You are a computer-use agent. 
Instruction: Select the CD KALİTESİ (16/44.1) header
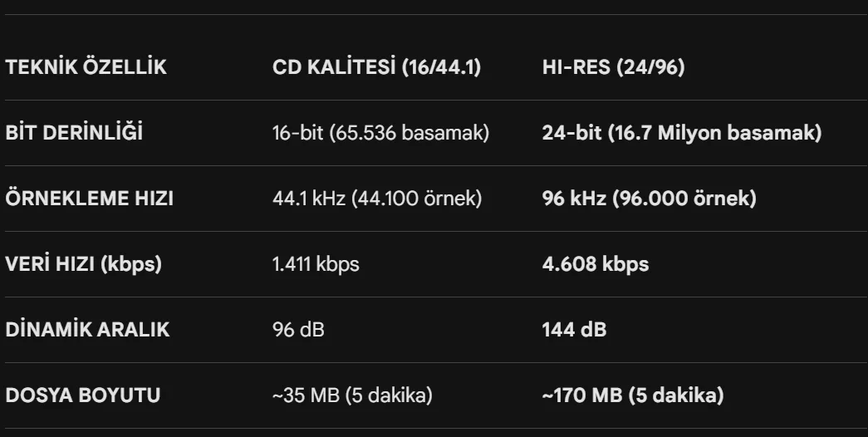point(376,67)
